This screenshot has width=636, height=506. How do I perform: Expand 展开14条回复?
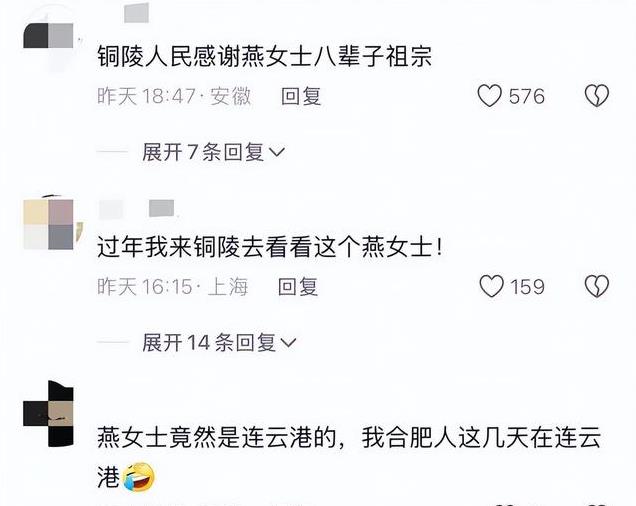pos(219,343)
